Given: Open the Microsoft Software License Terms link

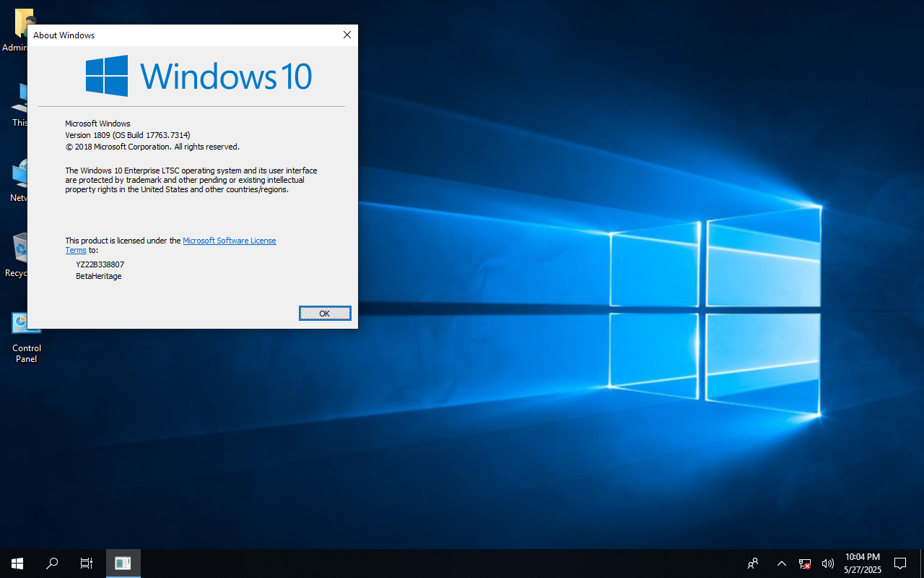Looking at the screenshot, I should 229,241.
